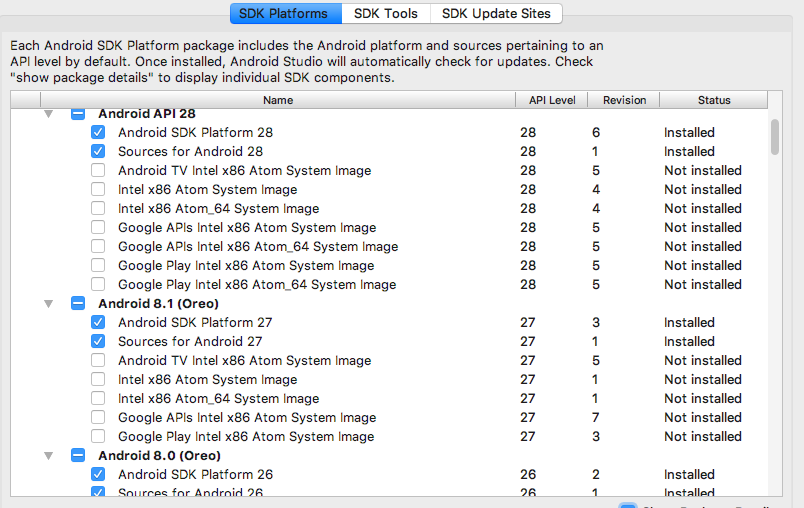
Task: Uncheck Android SDK Platform 28
Action: pyautogui.click(x=98, y=132)
